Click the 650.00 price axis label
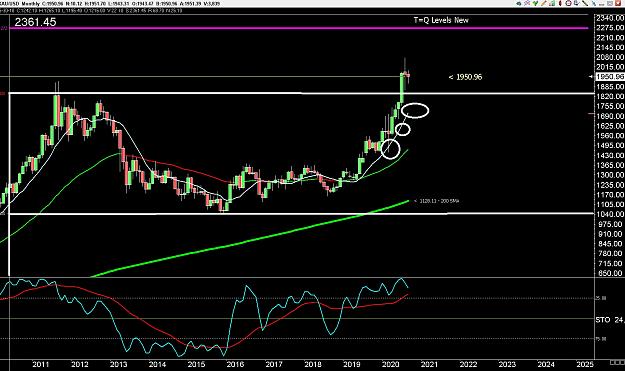This screenshot has width=625, height=371. 610,273
